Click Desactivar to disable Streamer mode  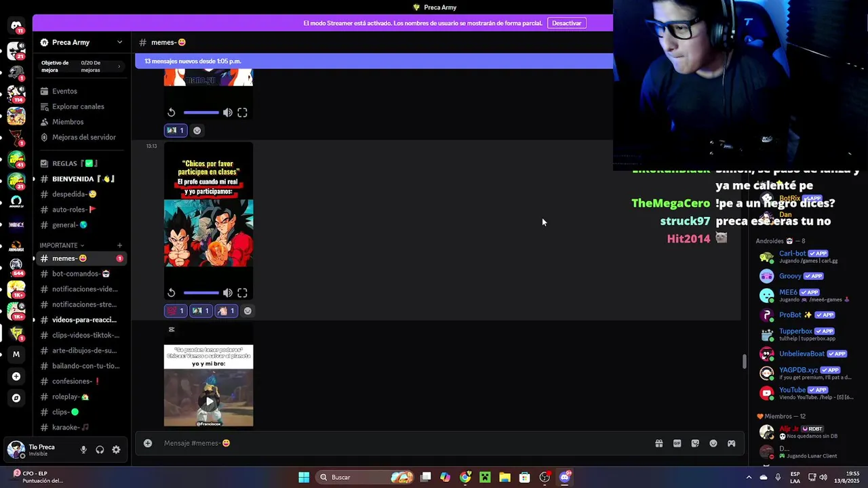(566, 23)
